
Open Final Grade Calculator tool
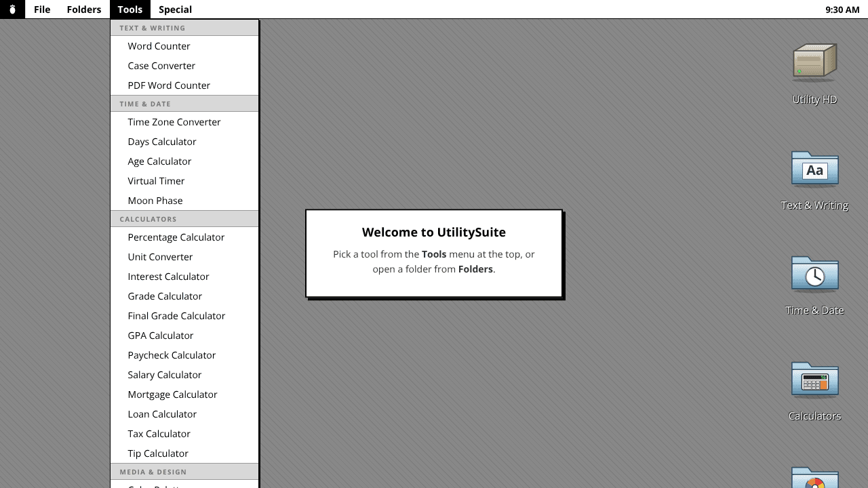point(184,316)
